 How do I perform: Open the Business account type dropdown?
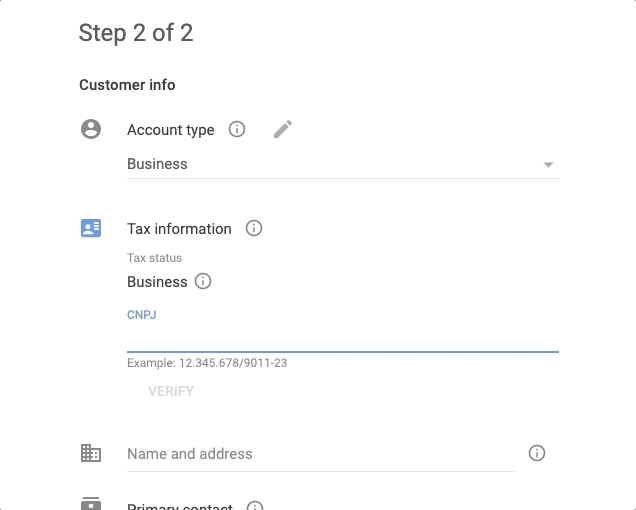[x=330, y=164]
